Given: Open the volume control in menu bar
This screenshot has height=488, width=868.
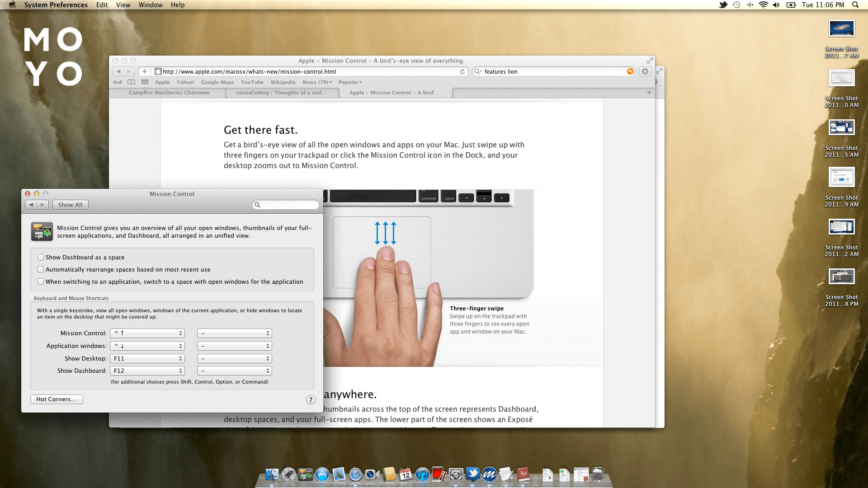Looking at the screenshot, I should (x=776, y=5).
